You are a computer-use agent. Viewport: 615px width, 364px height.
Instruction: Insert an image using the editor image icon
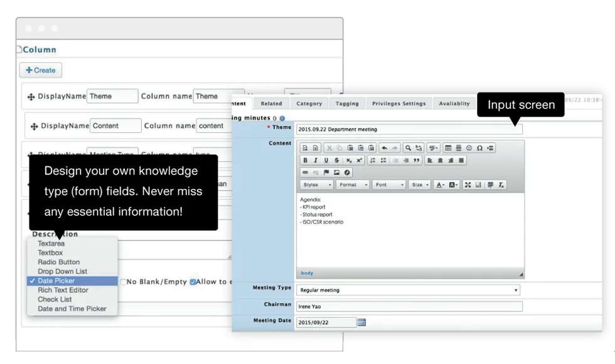[x=336, y=172]
